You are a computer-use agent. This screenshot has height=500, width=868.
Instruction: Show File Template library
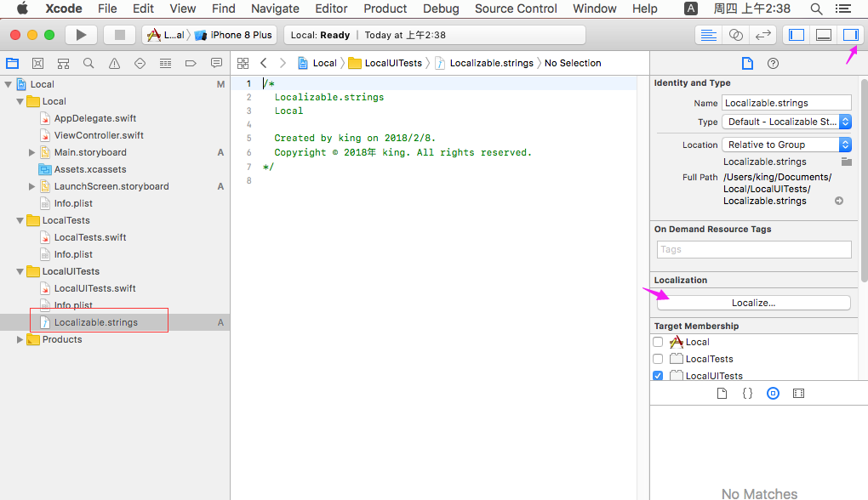click(722, 393)
